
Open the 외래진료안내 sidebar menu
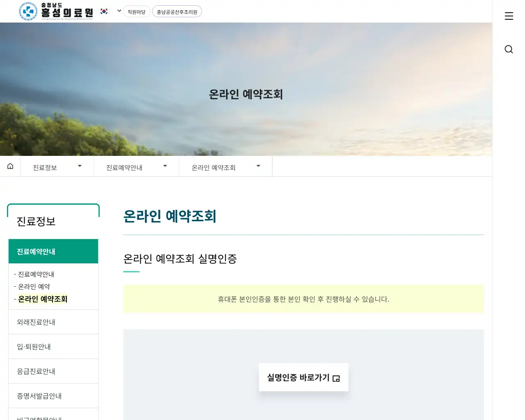[36, 322]
